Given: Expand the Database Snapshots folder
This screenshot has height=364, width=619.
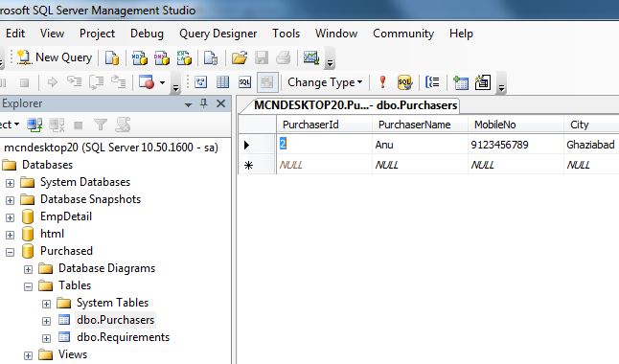Looking at the screenshot, I should 10,200.
